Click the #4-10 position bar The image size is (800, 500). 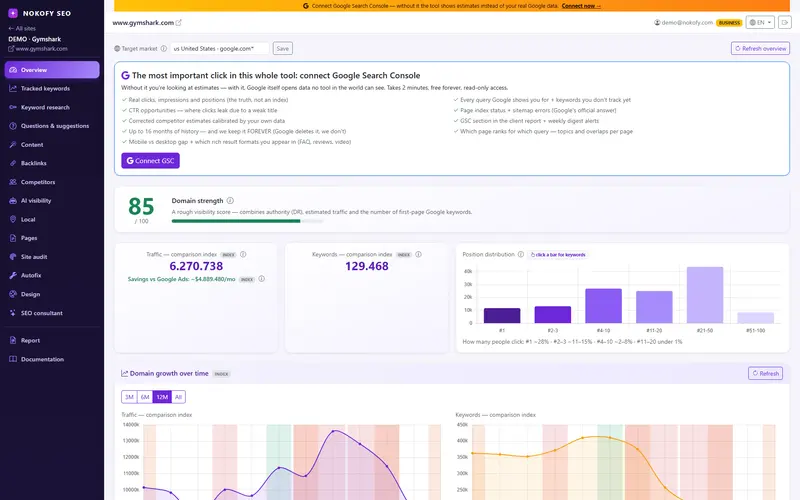(x=604, y=306)
